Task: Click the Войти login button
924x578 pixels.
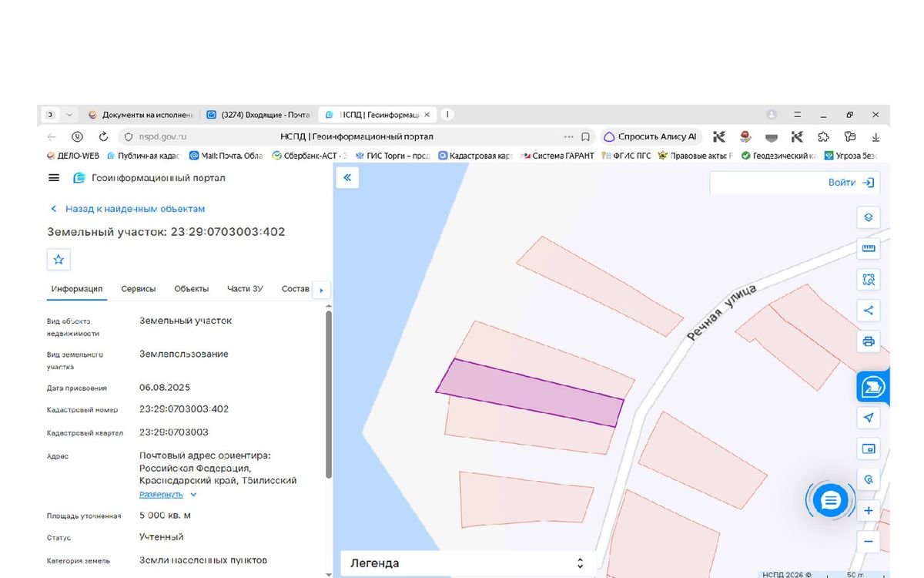Action: pos(852,183)
